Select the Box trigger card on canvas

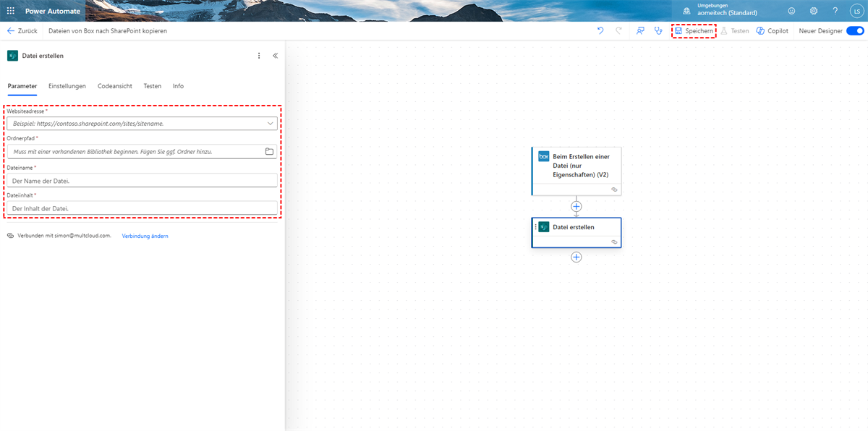[576, 171]
